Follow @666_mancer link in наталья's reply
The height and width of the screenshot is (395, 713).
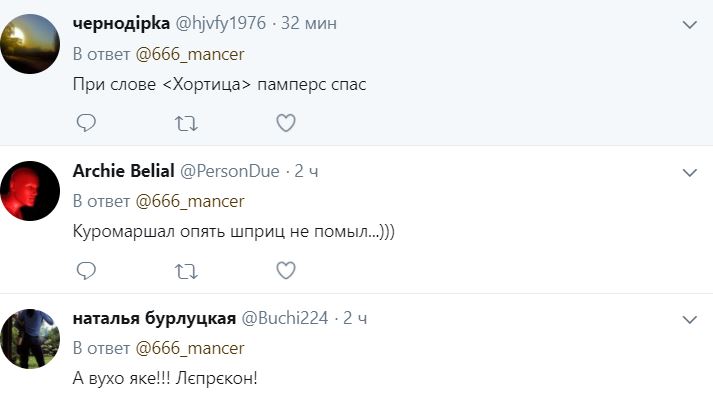[x=190, y=348]
